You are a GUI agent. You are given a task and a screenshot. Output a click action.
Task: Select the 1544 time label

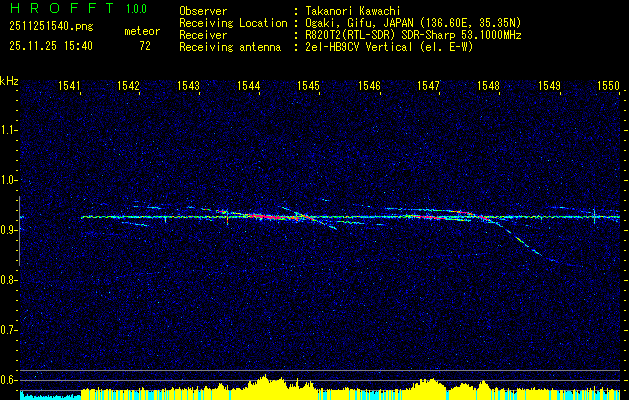pyautogui.click(x=249, y=87)
